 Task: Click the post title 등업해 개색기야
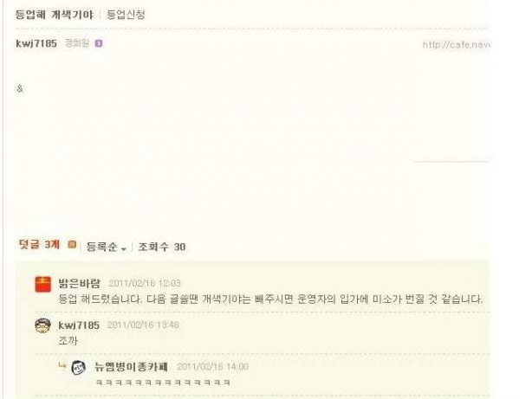pyautogui.click(x=55, y=15)
